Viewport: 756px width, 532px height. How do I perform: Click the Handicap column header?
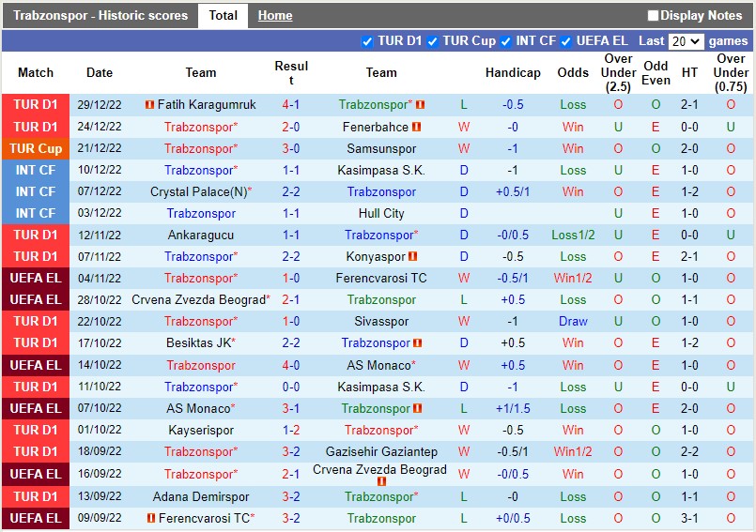pyautogui.click(x=513, y=73)
